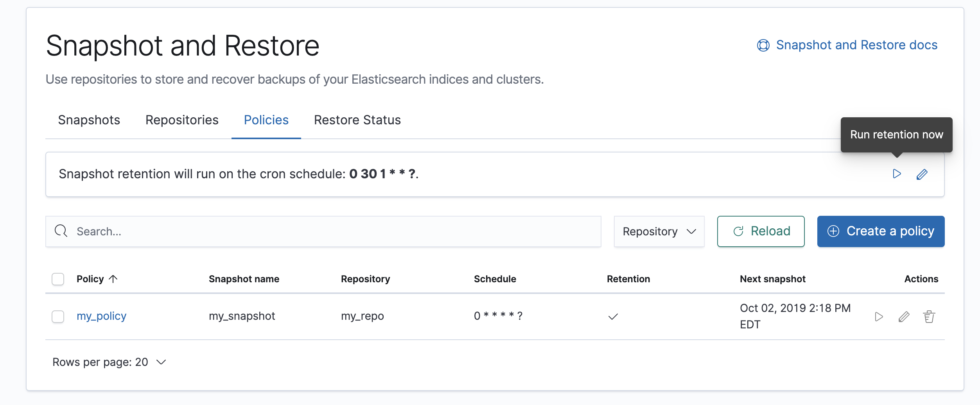Open the Repository filter dropdown
The image size is (980, 405).
coord(659,231)
